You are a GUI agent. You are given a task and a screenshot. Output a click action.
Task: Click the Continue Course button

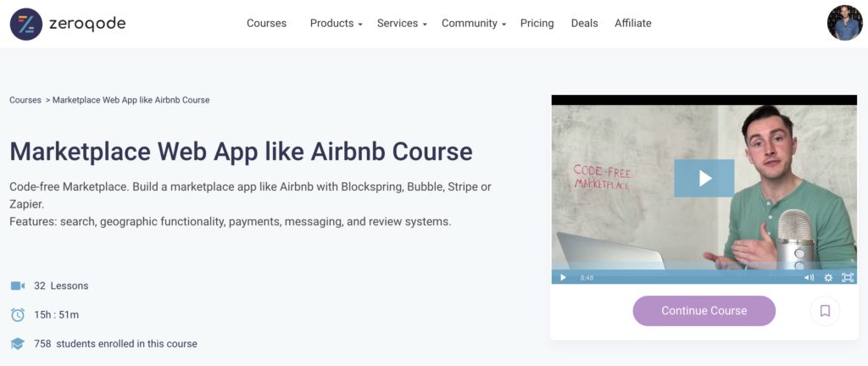point(704,311)
